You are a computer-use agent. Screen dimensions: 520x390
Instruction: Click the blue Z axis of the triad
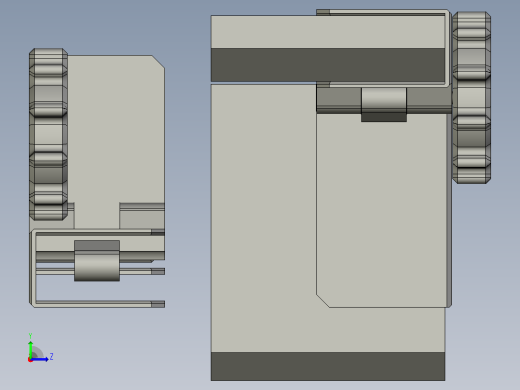pyautogui.click(x=39, y=359)
